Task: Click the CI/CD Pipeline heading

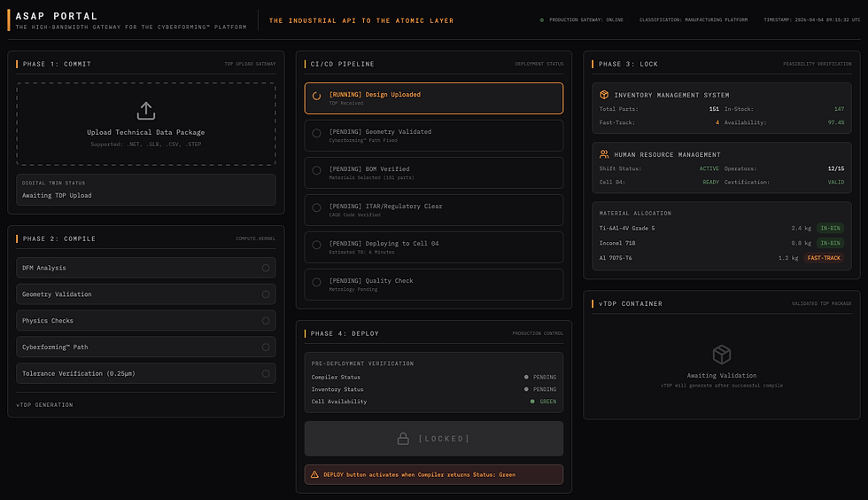Action: pyautogui.click(x=342, y=64)
